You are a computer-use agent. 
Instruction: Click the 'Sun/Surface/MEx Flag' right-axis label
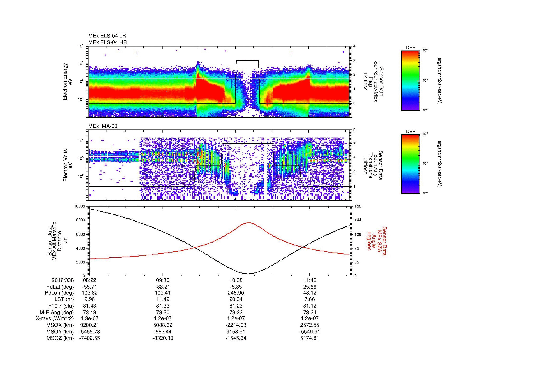[x=373, y=82]
